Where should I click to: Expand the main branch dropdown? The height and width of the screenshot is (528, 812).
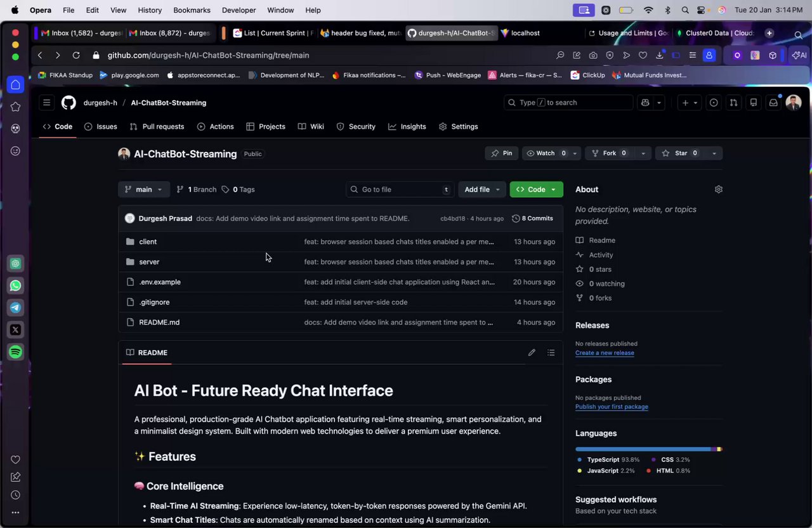144,190
